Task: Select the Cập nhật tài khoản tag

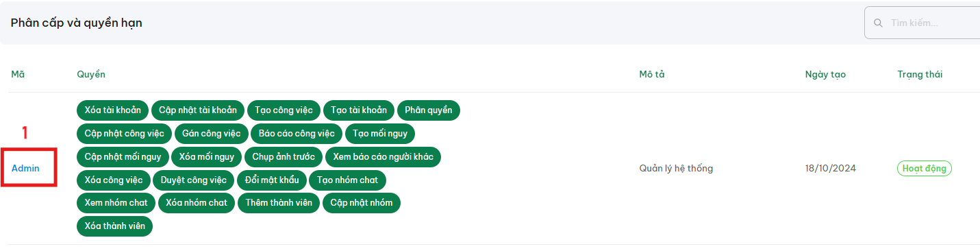Action: [x=198, y=110]
